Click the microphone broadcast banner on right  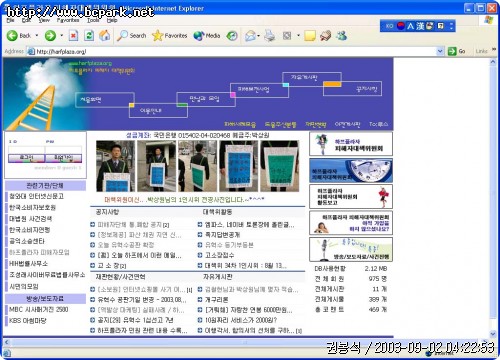[351, 249]
